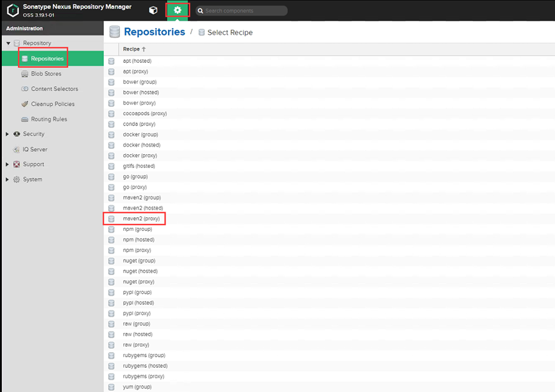
Task: Select the docker (hosted) recipe row
Action: point(141,145)
